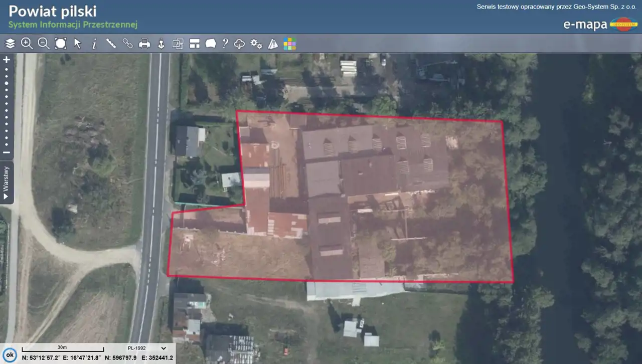642x364 pixels.
Task: Click the cloud download icon
Action: 240,44
